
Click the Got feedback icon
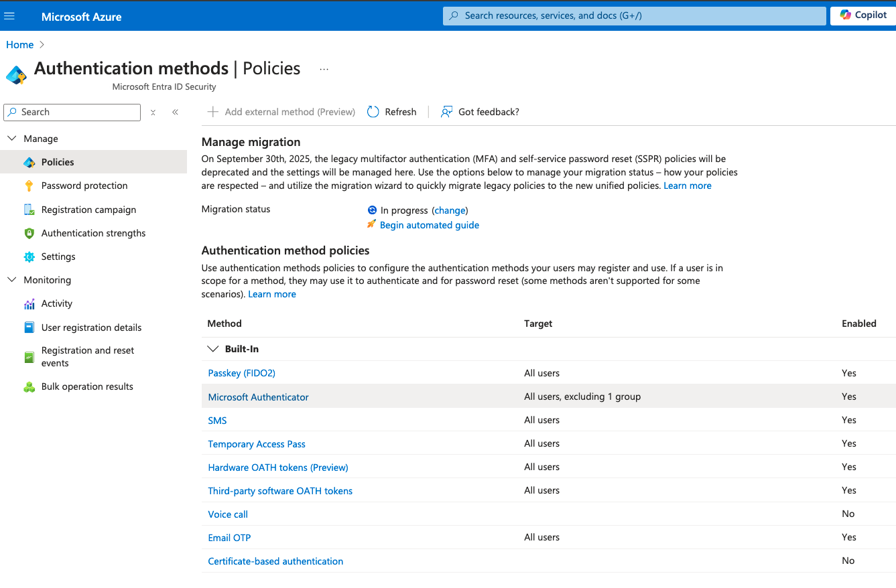(446, 112)
